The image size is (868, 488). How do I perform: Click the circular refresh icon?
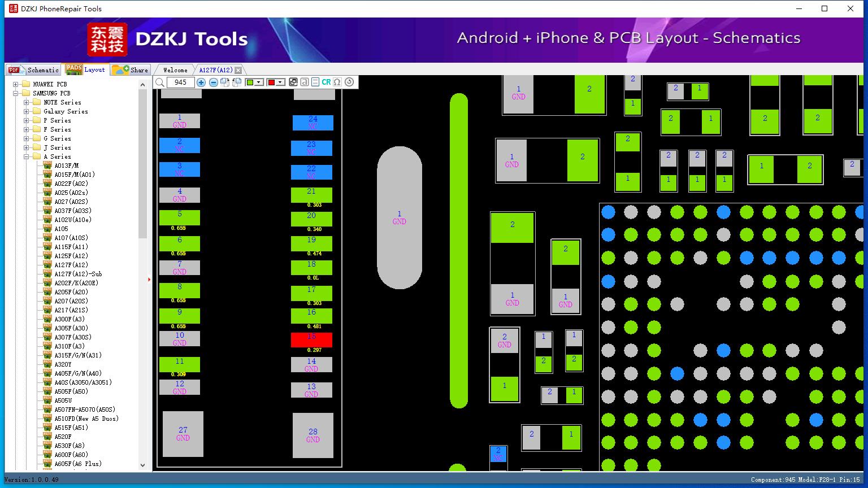(x=349, y=82)
